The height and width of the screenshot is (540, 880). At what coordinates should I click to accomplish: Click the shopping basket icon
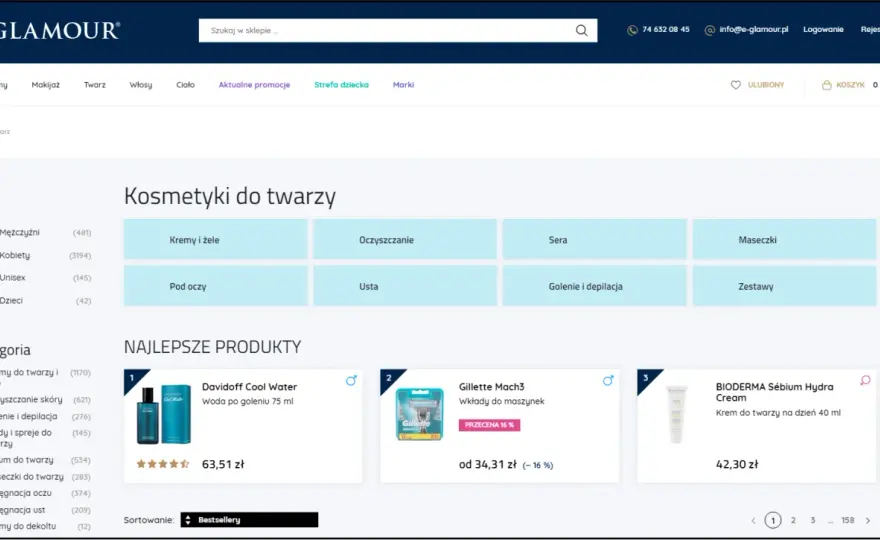pyautogui.click(x=827, y=85)
